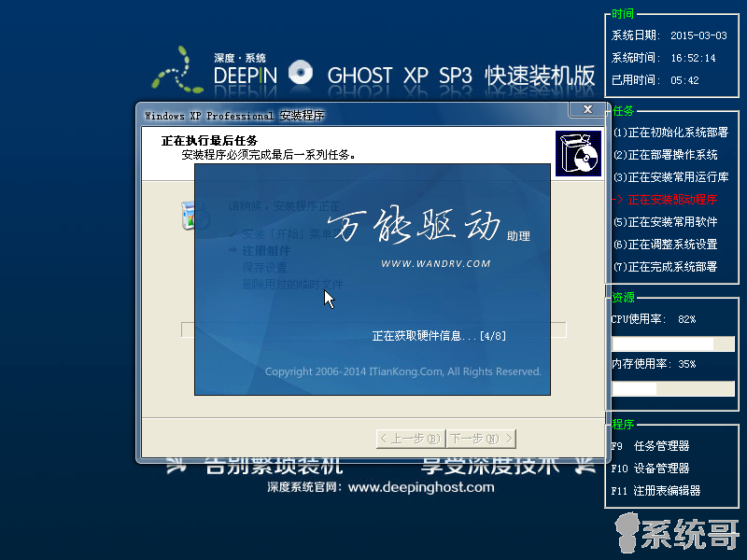Screen dimensions: 747x560
Task: Close the Windows XP setup window
Action: (x=587, y=109)
